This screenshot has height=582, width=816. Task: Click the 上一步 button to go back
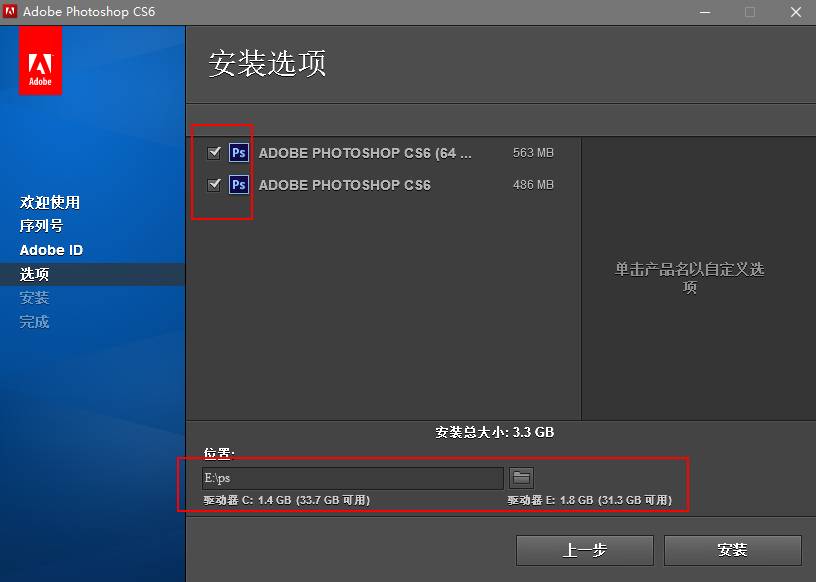584,549
